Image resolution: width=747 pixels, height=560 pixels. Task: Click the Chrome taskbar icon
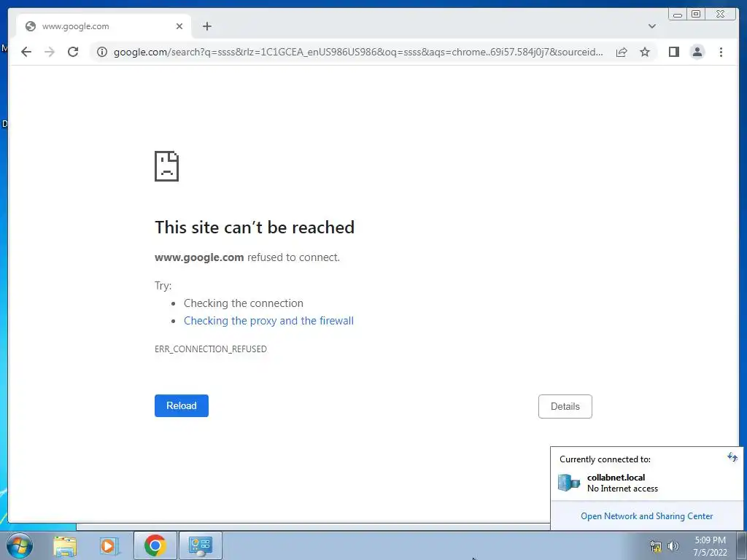[155, 545]
